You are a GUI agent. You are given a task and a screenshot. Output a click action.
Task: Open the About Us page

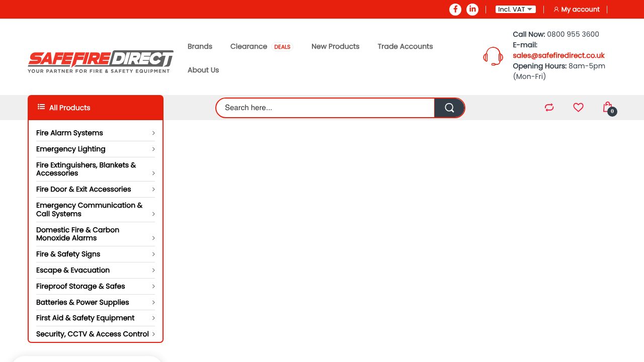[x=203, y=70]
